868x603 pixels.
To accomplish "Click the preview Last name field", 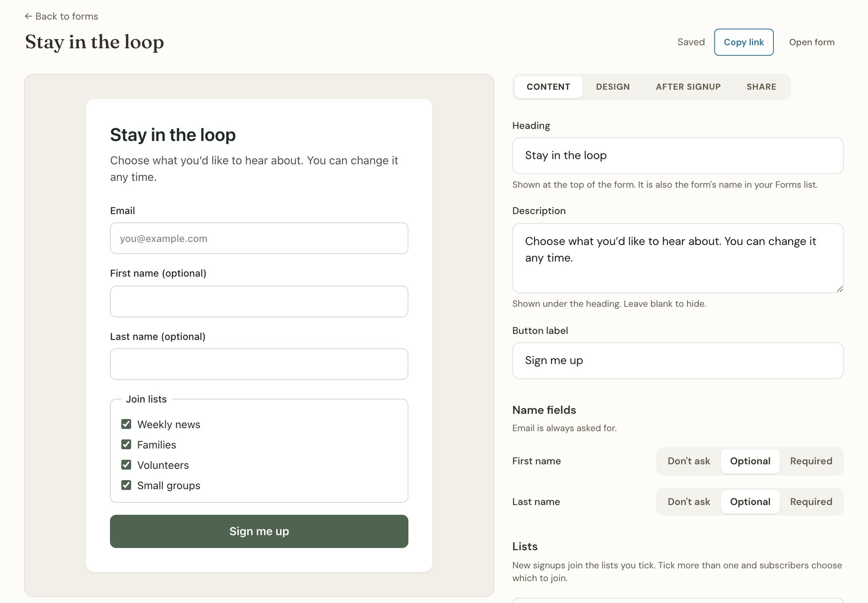I will click(259, 364).
